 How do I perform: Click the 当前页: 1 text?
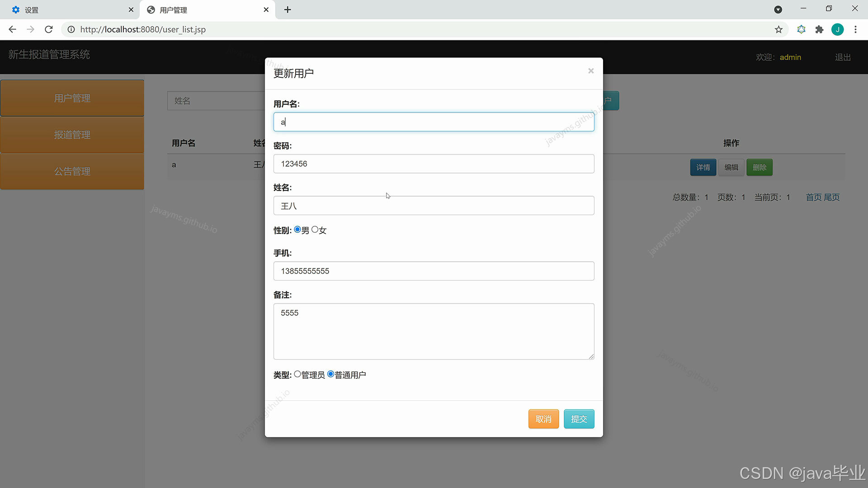tap(772, 197)
